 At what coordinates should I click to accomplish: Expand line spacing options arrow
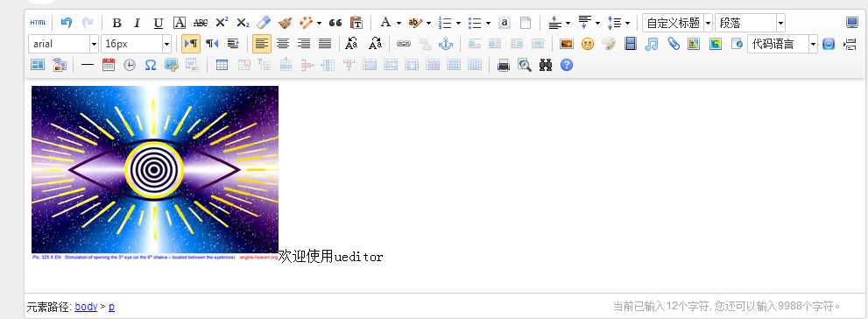click(x=627, y=24)
